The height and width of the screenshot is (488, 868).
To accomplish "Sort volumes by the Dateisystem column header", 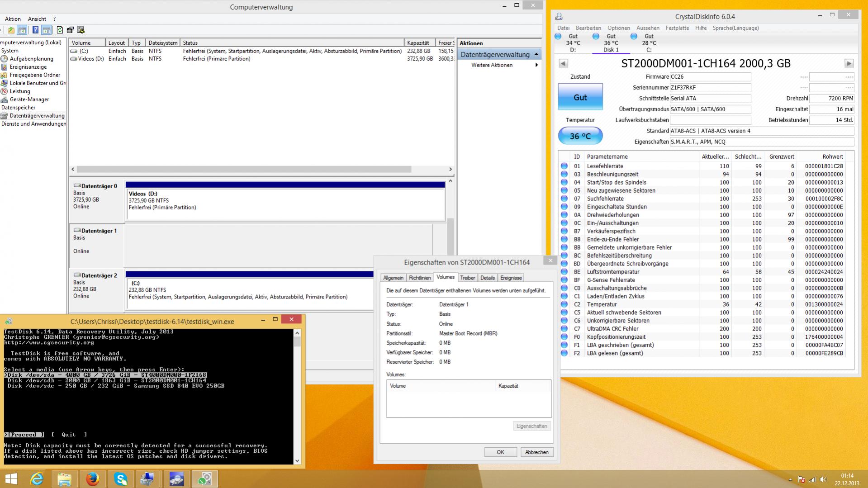I will (x=163, y=43).
